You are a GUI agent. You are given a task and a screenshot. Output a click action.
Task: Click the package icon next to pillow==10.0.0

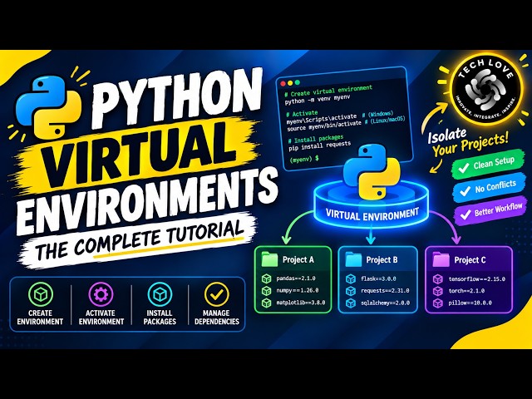coord(438,303)
